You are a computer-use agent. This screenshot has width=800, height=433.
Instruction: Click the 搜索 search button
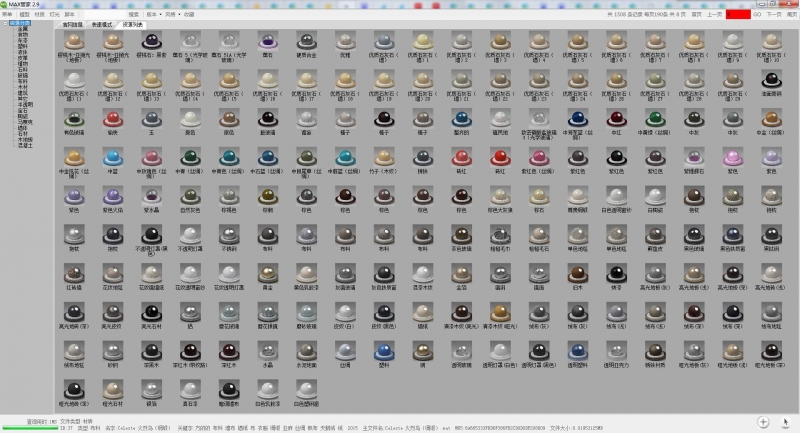point(134,14)
